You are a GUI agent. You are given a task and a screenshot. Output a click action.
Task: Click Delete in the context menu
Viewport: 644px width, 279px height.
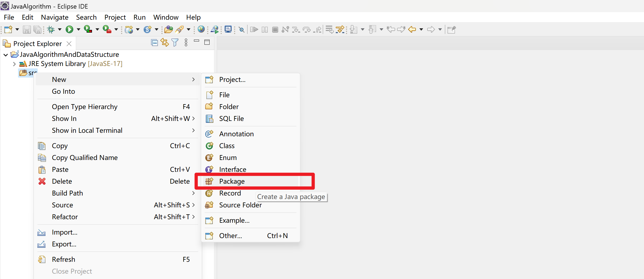118,181
